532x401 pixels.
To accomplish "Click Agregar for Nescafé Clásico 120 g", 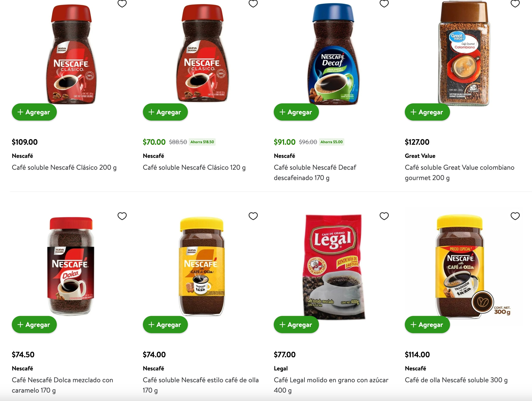I will pos(165,112).
